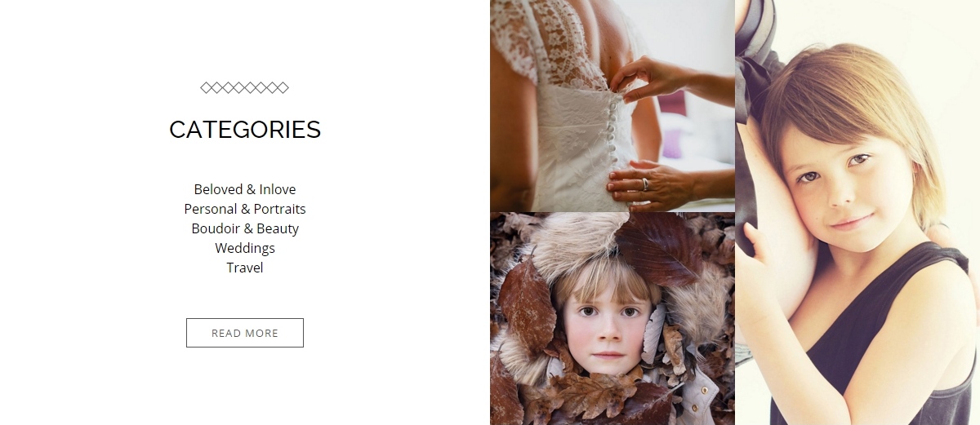This screenshot has width=980, height=425.
Task: Go to Boudoir & Beauty category
Action: 245,228
